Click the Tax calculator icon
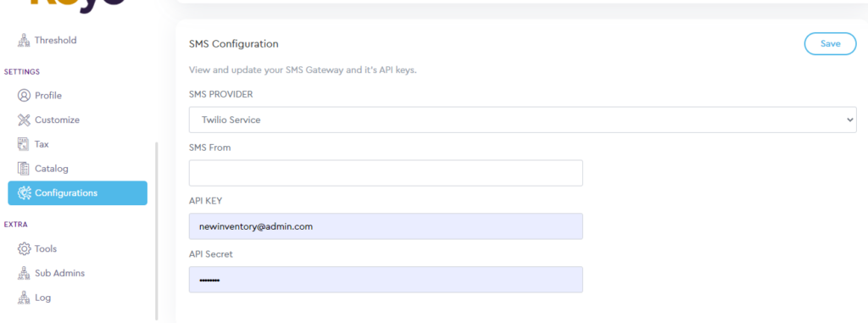This screenshot has width=868, height=323. (23, 144)
